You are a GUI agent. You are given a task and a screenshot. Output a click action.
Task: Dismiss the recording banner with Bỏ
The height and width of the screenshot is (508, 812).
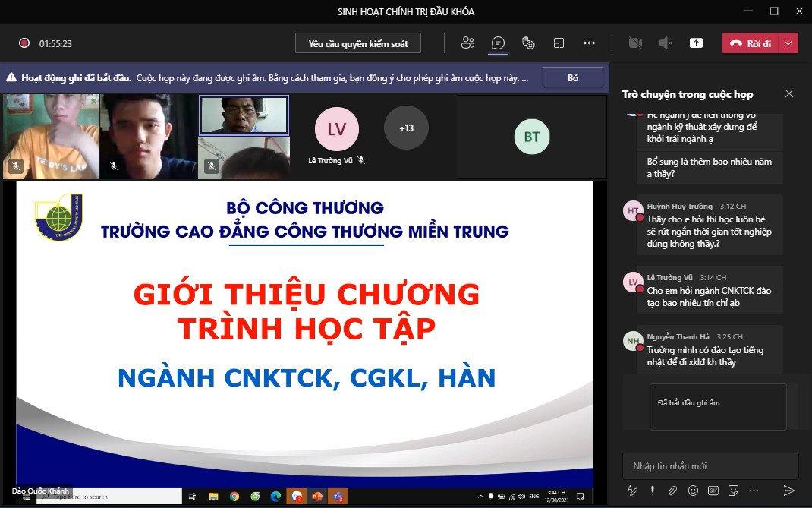(x=573, y=77)
